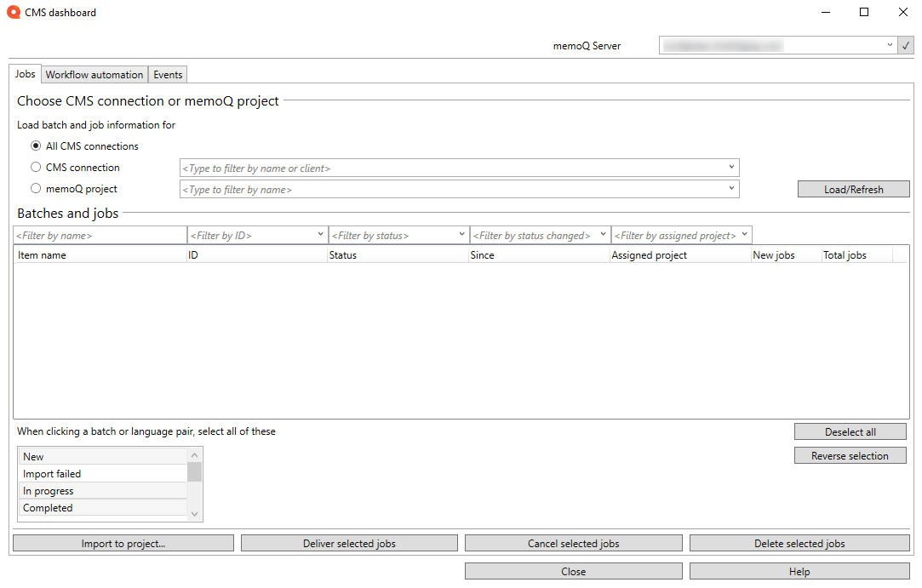Open the memoQ Server dropdown
Viewport: 922px width, 588px height.
tap(890, 44)
